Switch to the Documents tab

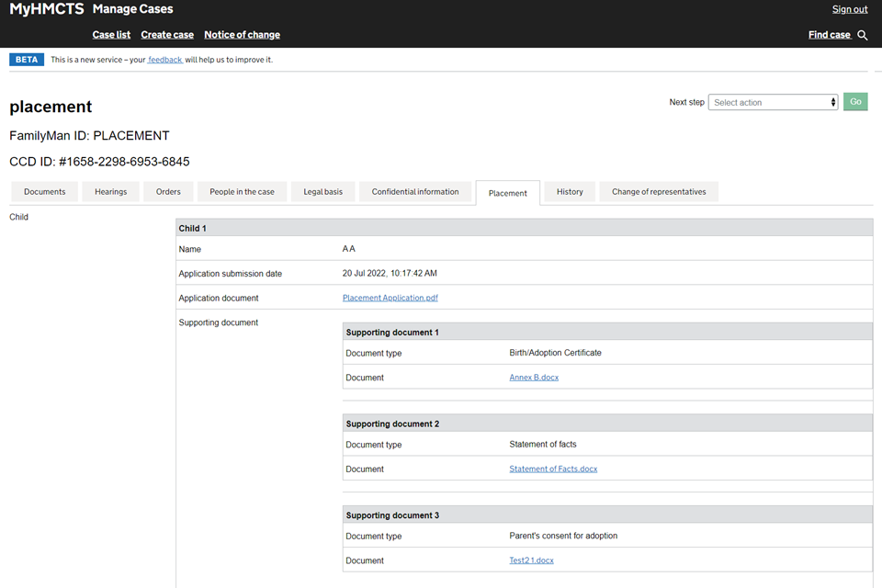45,192
